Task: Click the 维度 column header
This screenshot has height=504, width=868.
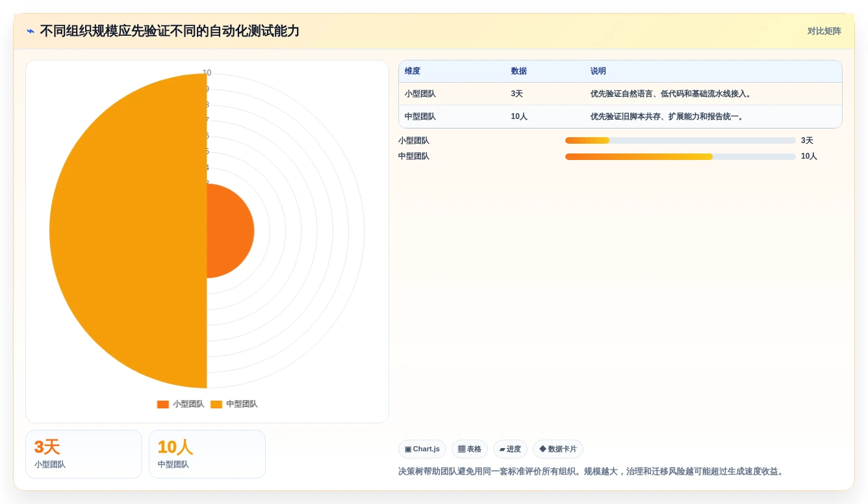Action: (x=413, y=72)
